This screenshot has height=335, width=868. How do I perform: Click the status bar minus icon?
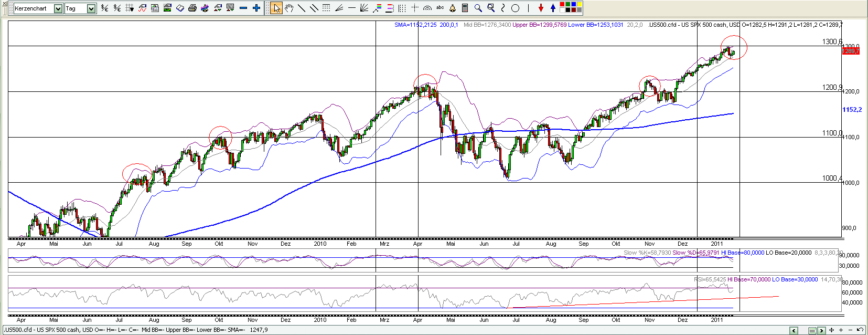pyautogui.click(x=850, y=330)
